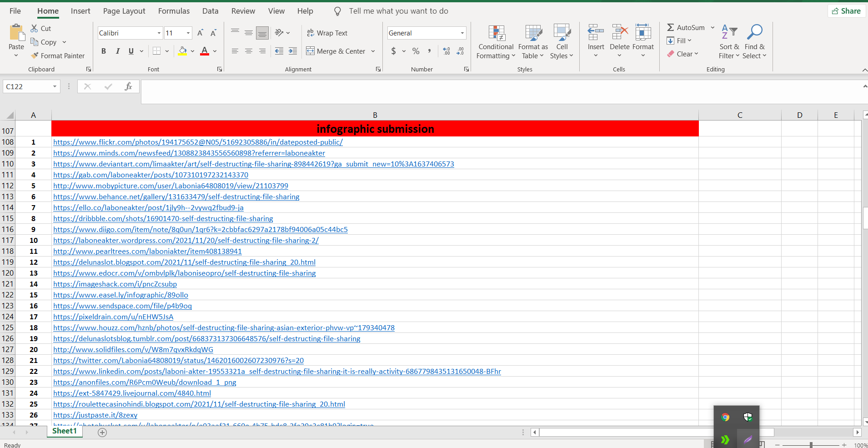The width and height of the screenshot is (868, 448).
Task: Toggle Italic formatting
Action: coord(117,51)
